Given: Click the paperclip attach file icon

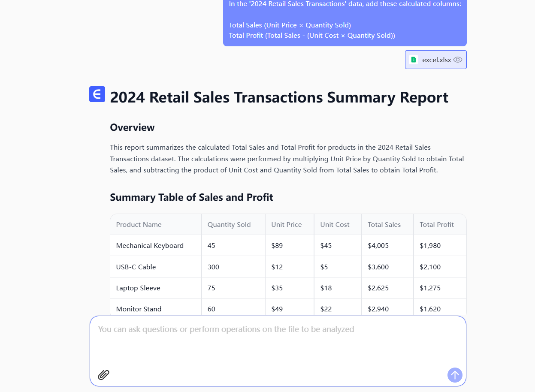Looking at the screenshot, I should [x=103, y=375].
